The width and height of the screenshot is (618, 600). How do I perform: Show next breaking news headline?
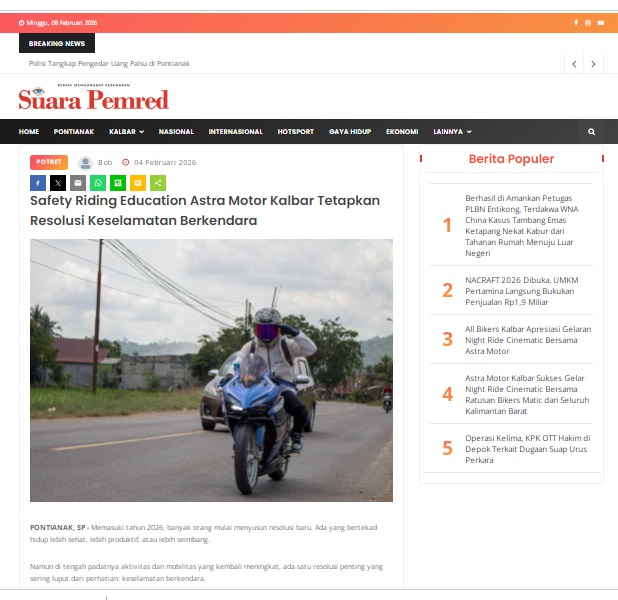coord(593,64)
